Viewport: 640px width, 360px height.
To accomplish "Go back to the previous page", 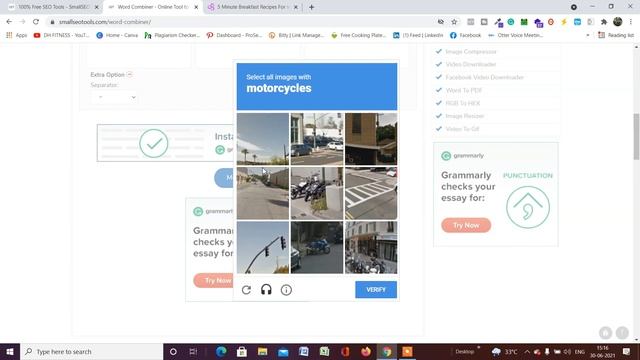I will [9, 22].
